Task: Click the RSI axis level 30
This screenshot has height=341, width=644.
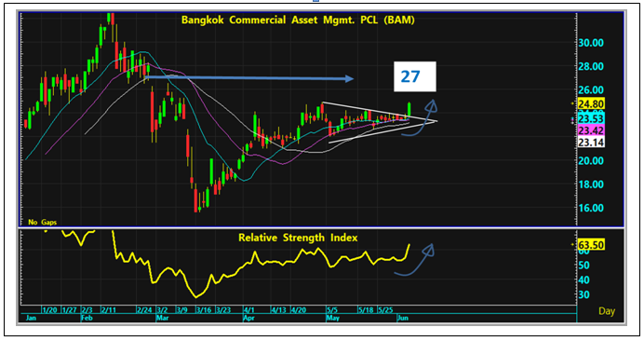Action: pyautogui.click(x=584, y=295)
